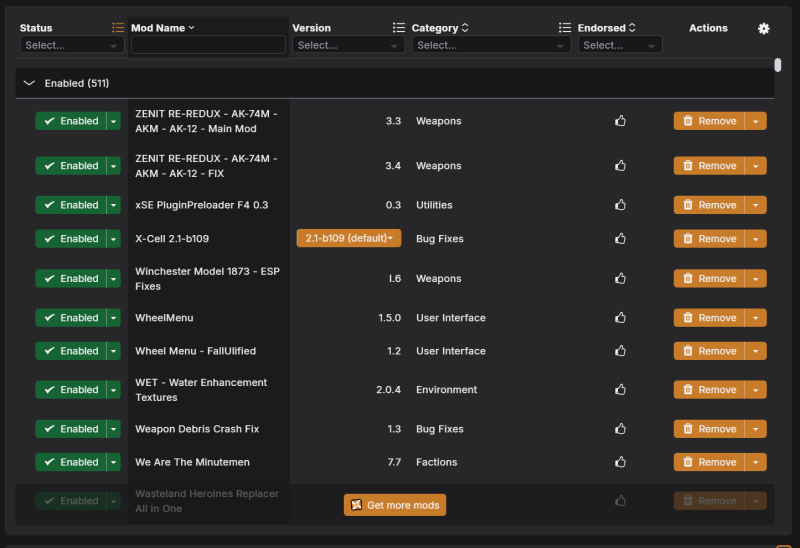Image resolution: width=800 pixels, height=548 pixels.
Task: Sort by Endorsed header
Action: coord(607,28)
